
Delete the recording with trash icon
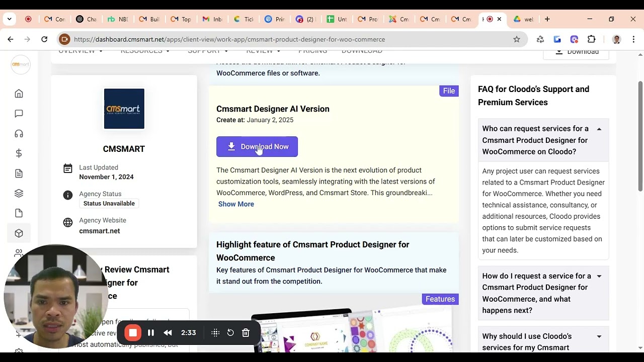[246, 333]
